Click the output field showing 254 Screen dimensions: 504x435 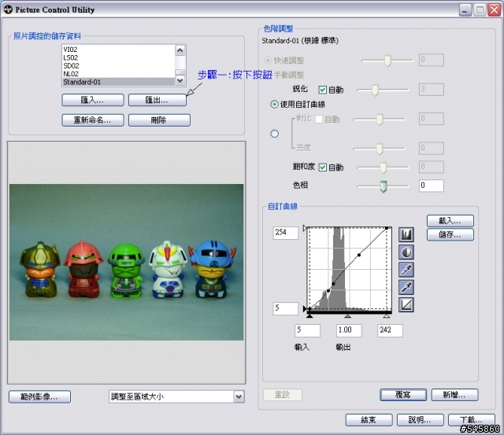coord(285,232)
